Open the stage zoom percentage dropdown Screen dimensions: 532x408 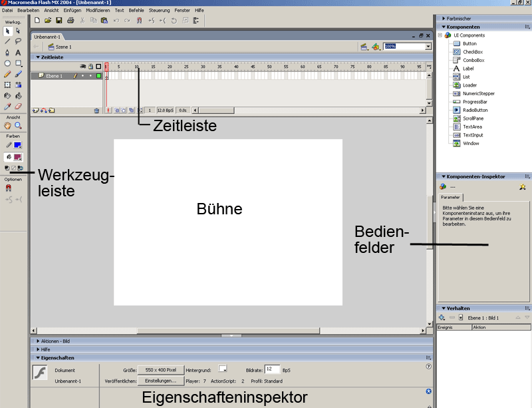428,47
